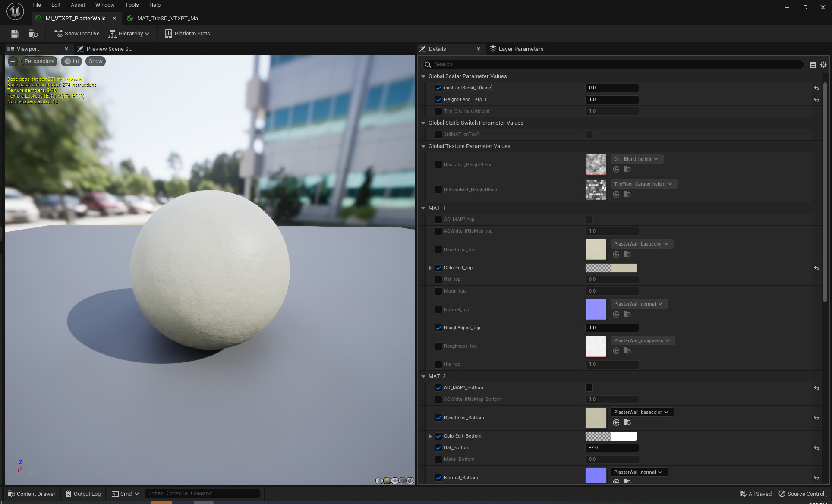Toggle RoughAdjust_top override checkbox
This screenshot has height=504, width=832.
(x=438, y=328)
